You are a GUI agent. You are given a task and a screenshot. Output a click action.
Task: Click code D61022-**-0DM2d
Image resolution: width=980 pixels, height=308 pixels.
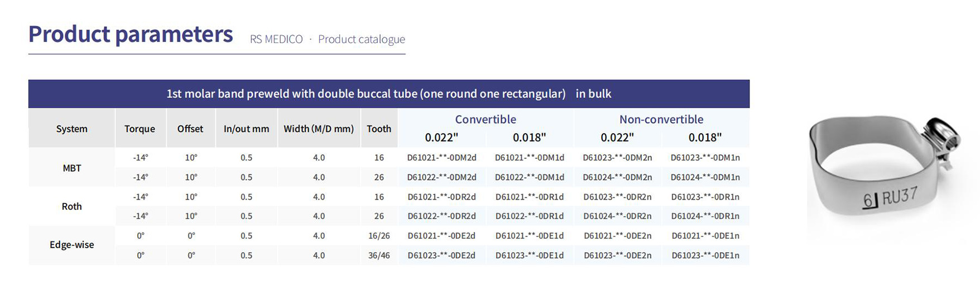point(441,177)
